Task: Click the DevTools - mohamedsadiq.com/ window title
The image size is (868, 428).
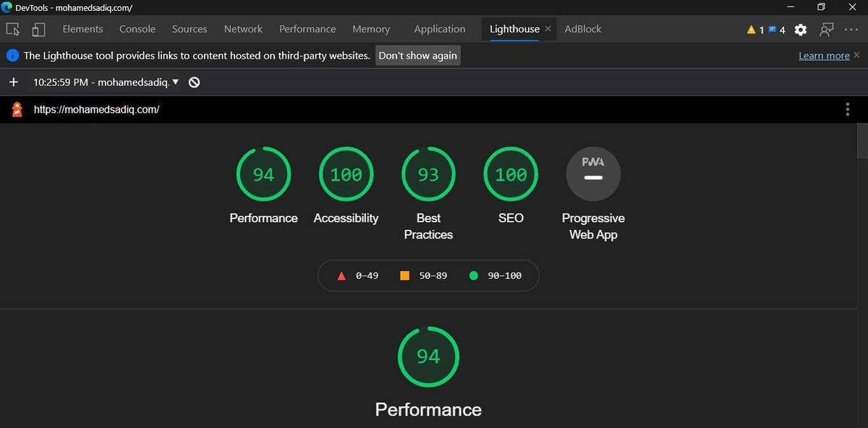Action: tap(74, 7)
